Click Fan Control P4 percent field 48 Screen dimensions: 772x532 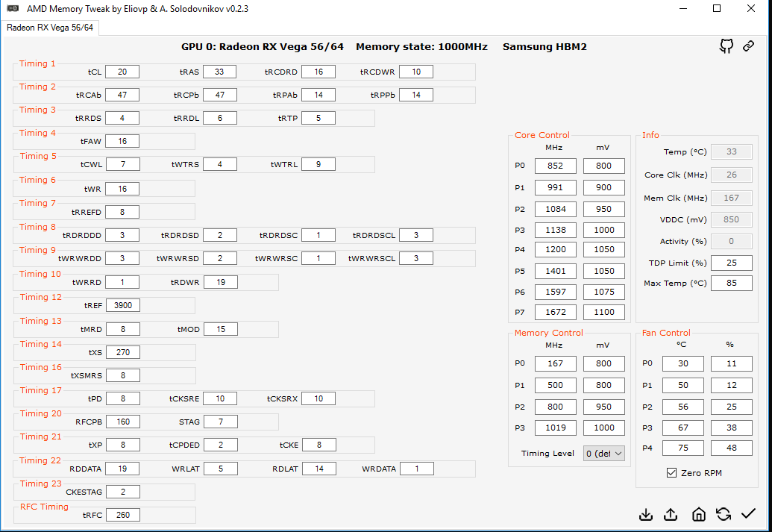732,448
